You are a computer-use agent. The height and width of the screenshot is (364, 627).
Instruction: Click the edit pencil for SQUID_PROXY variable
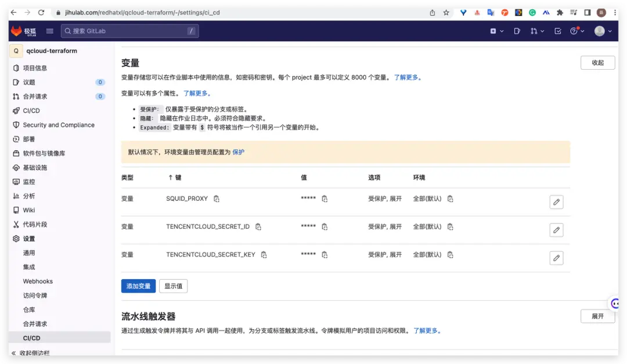556,202
